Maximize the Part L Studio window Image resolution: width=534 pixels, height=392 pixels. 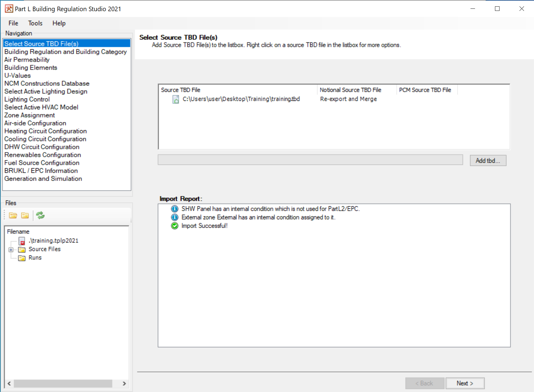(497, 9)
